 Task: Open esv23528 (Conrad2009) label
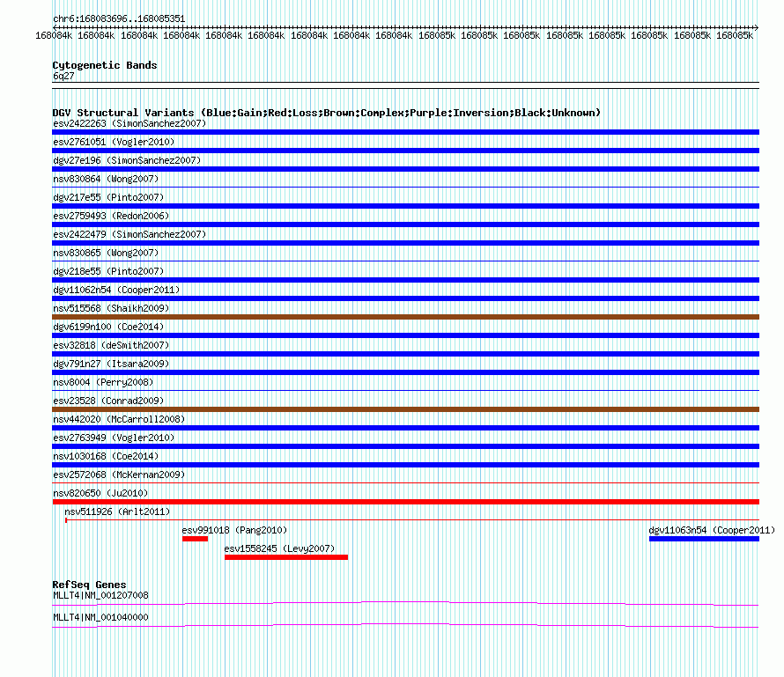click(x=108, y=401)
